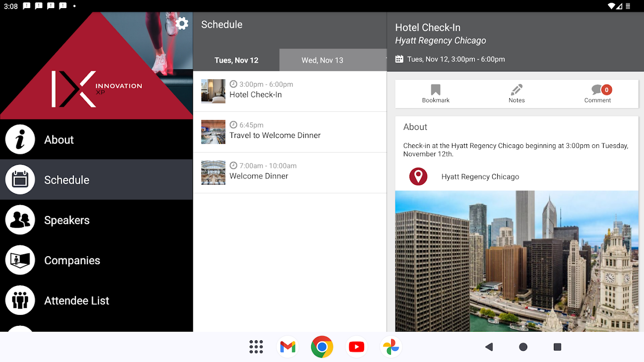The width and height of the screenshot is (644, 362).
Task: Click the check-in description paragraph
Action: [516, 150]
